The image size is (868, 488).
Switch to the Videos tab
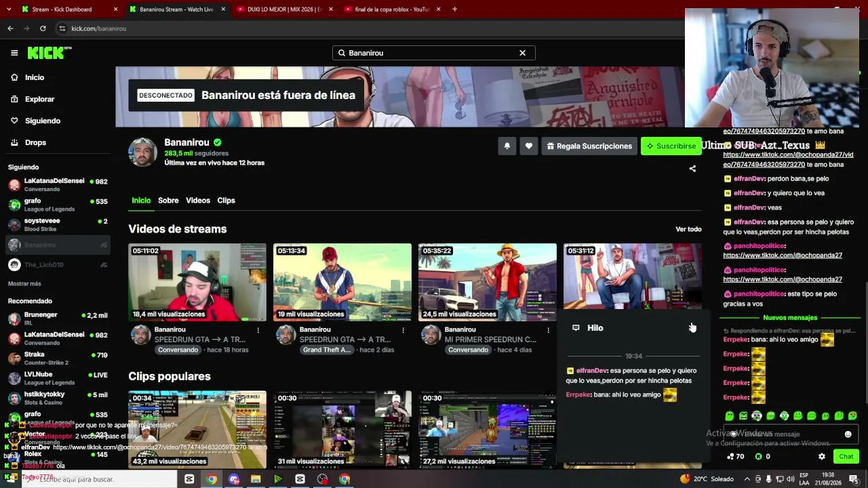pyautogui.click(x=198, y=201)
